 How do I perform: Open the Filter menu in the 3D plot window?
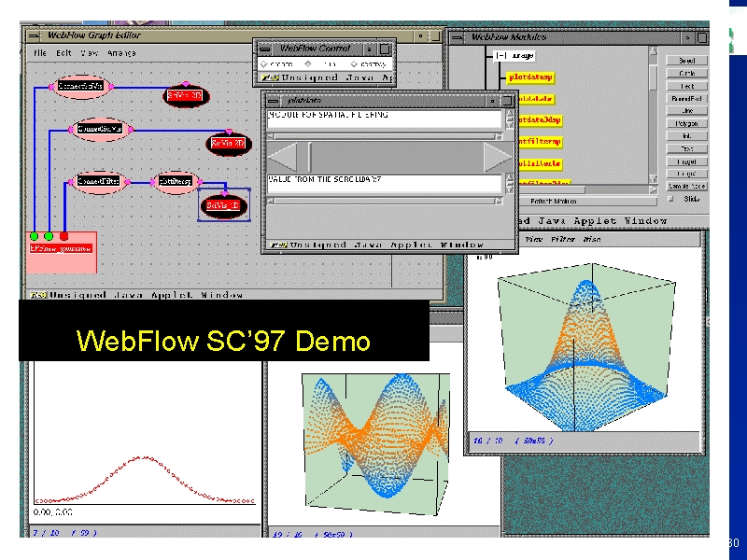pyautogui.click(x=563, y=240)
